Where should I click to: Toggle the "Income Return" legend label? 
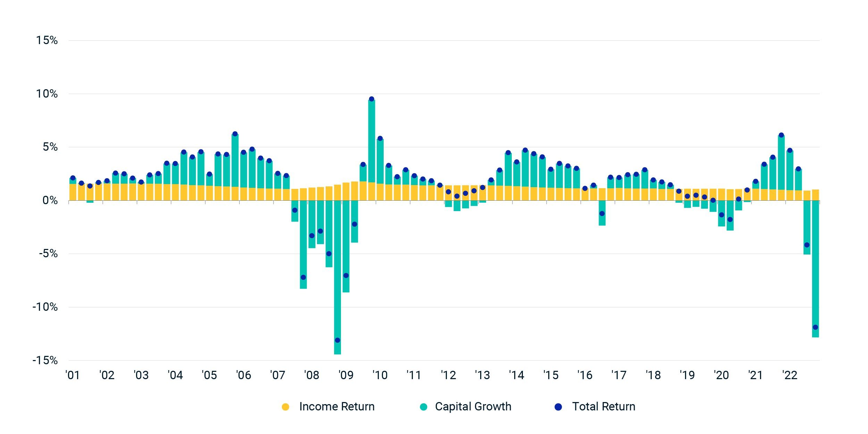coord(336,407)
